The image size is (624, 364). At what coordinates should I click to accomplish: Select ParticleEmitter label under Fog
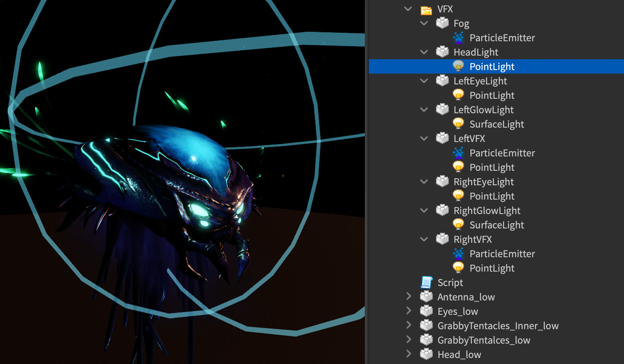[x=502, y=38]
